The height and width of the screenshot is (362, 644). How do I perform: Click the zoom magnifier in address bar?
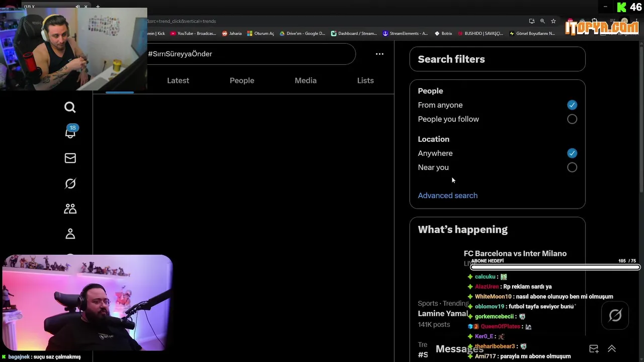coord(542,21)
